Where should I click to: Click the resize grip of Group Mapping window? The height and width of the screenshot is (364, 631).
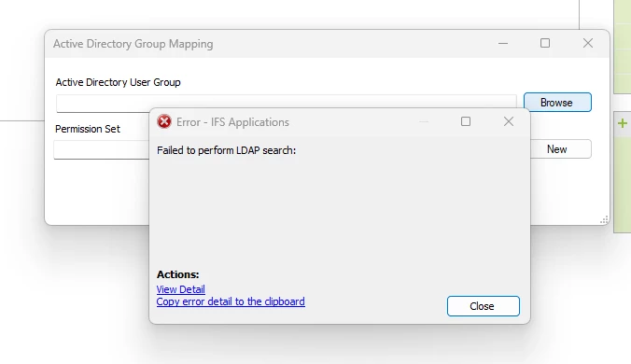coord(604,219)
